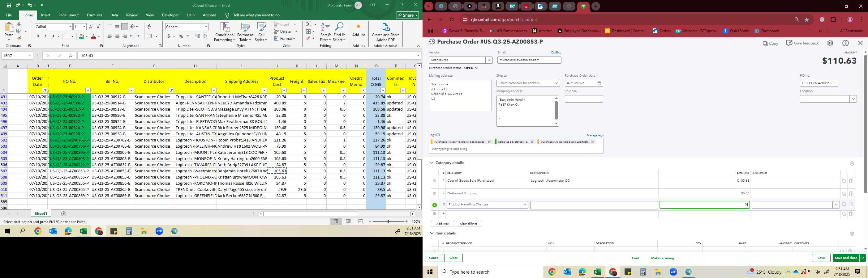Click the Start typing to add a tag field
The height and width of the screenshot is (278, 868).
coord(516,149)
